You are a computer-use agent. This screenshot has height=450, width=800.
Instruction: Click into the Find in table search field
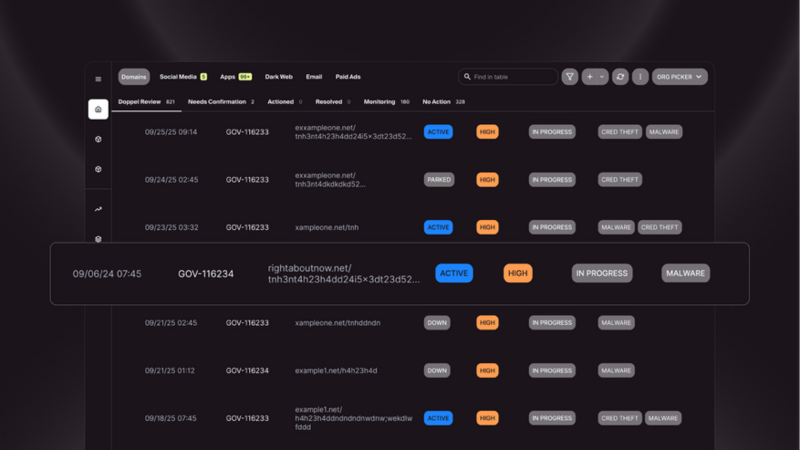pyautogui.click(x=510, y=77)
